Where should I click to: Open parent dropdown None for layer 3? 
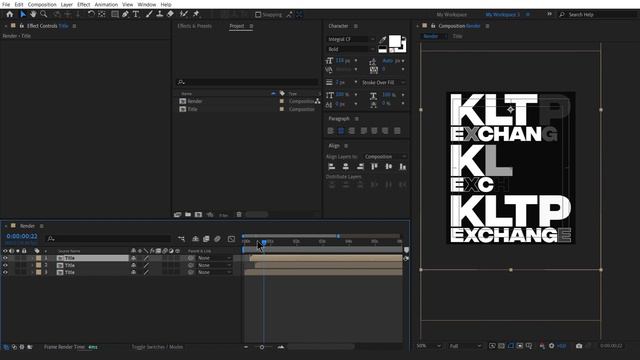[x=214, y=272]
